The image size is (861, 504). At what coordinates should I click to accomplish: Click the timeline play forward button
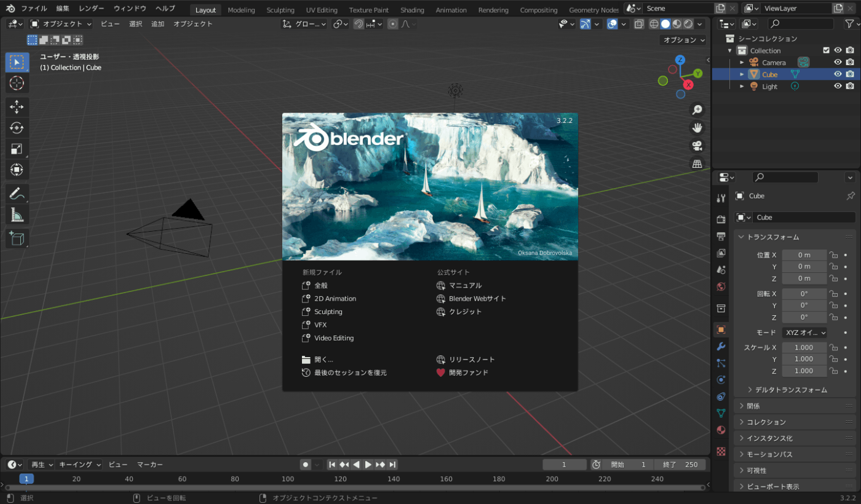click(368, 465)
